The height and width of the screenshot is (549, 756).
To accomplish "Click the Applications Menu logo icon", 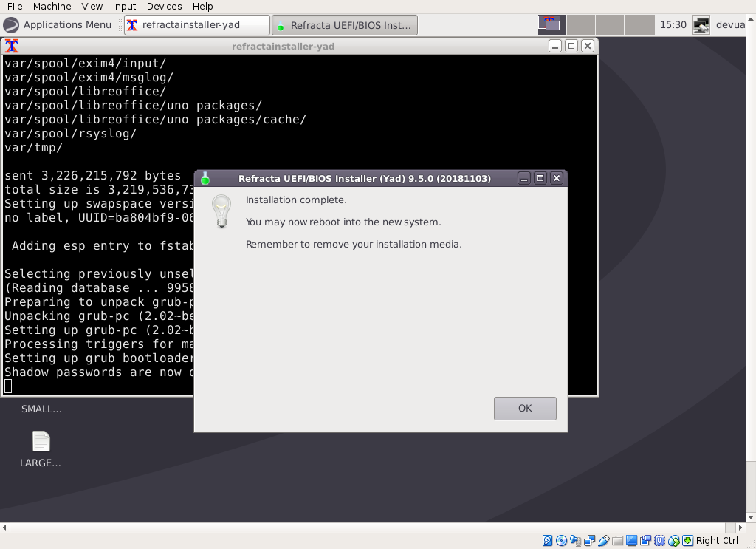I will click(11, 25).
